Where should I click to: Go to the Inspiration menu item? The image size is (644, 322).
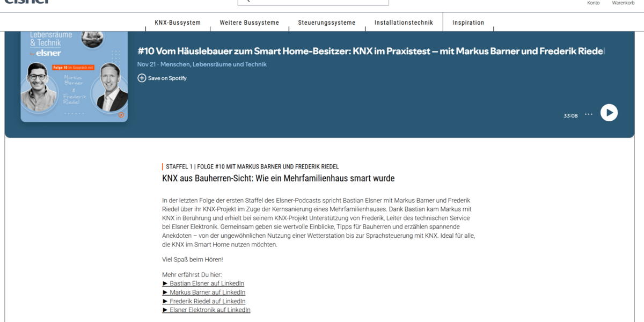pos(468,23)
